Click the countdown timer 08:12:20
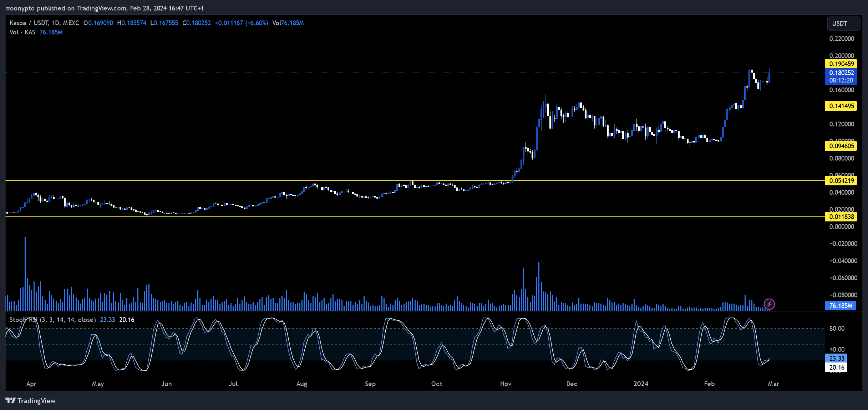Viewport: 868px width, 410px height. 841,81
